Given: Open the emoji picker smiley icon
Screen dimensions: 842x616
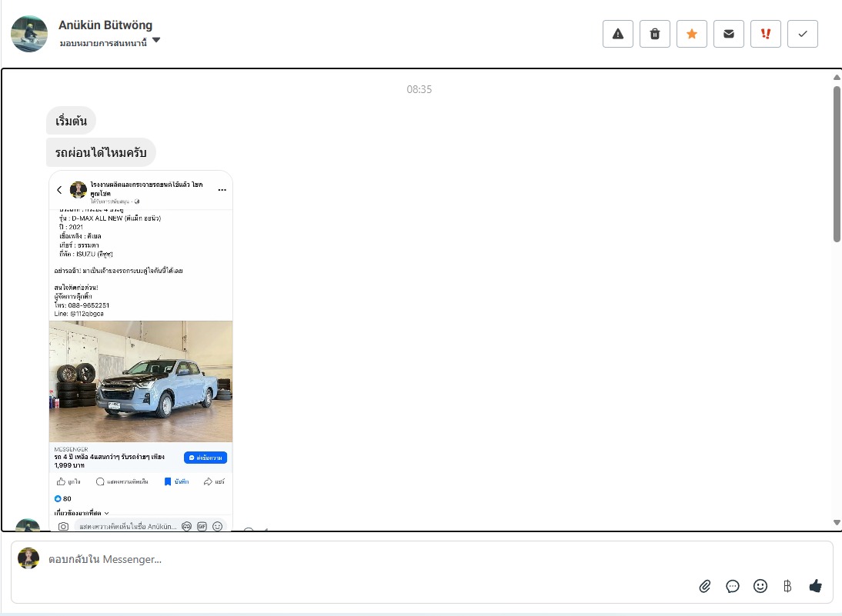Looking at the screenshot, I should [x=760, y=586].
